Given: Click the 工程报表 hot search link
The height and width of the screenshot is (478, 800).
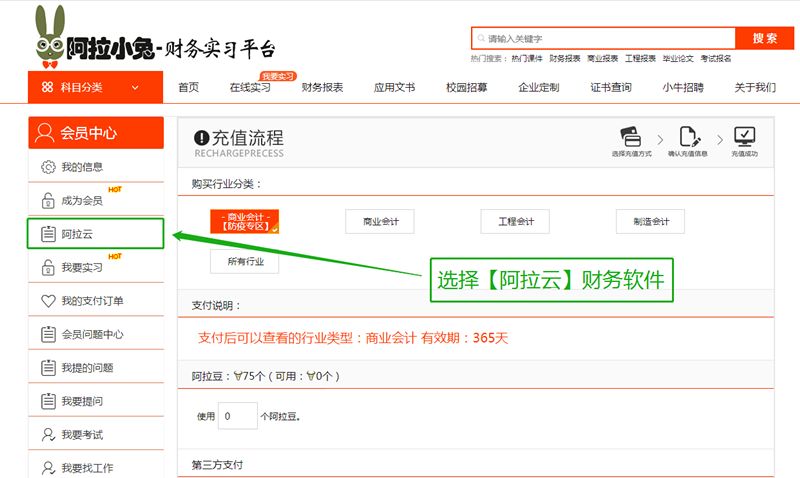Looking at the screenshot, I should [640, 59].
